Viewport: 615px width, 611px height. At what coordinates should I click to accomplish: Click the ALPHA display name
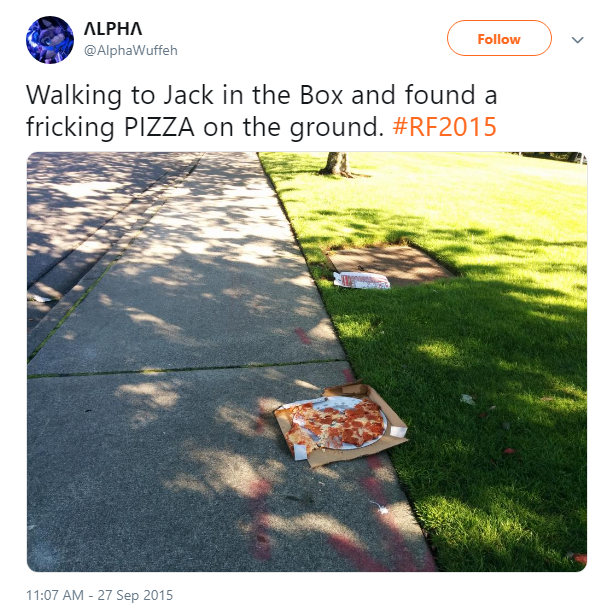113,29
